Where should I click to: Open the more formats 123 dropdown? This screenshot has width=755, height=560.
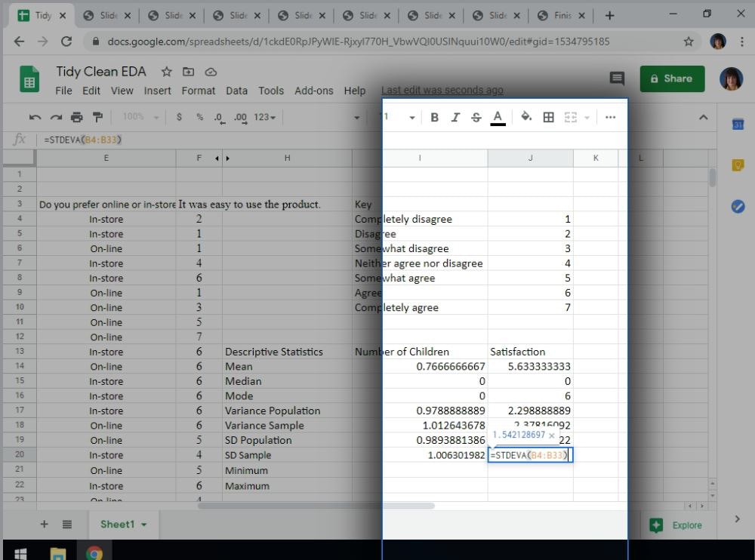265,117
